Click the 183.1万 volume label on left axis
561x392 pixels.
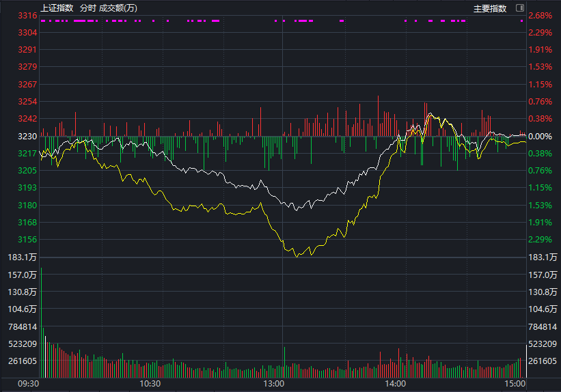pyautogui.click(x=23, y=257)
